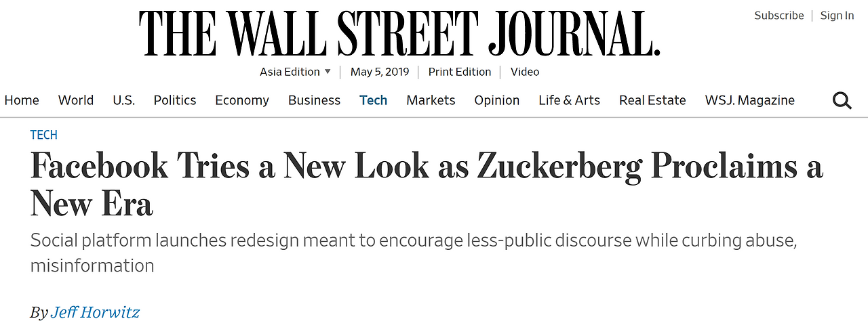Image resolution: width=868 pixels, height=321 pixels.
Task: Open the Markets section
Action: (x=431, y=100)
